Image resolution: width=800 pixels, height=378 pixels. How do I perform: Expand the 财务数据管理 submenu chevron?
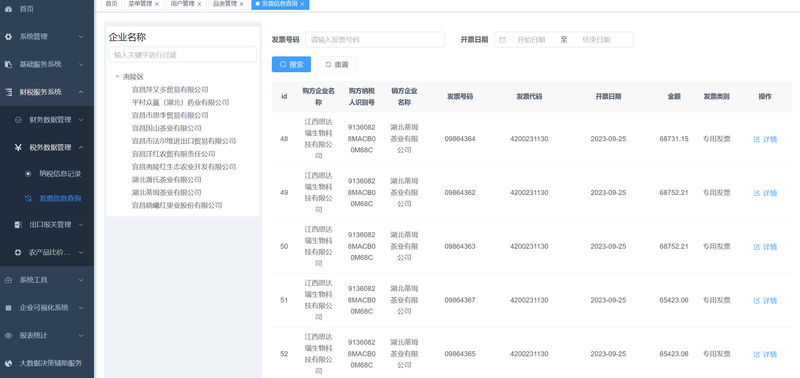coord(81,120)
